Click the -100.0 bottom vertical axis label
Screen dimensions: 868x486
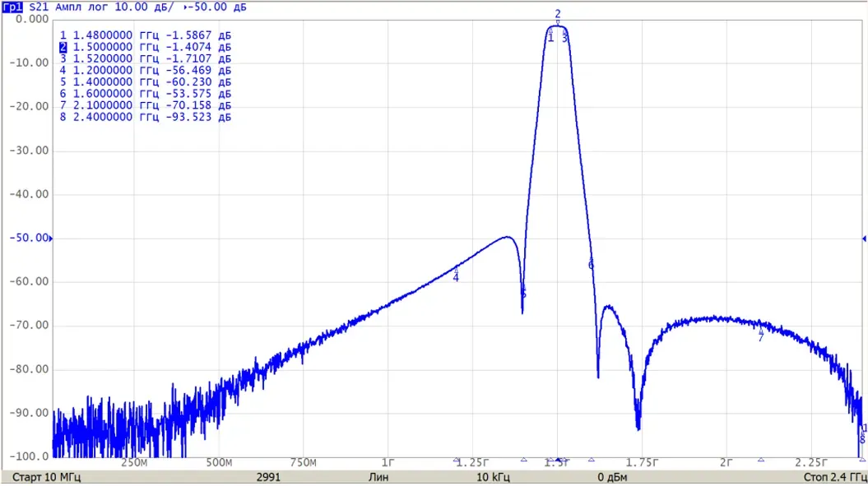point(29,456)
